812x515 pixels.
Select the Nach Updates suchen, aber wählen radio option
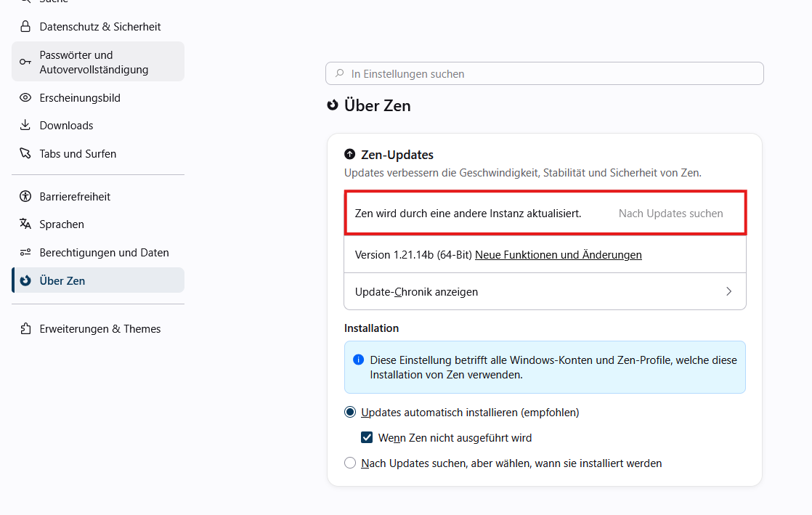point(350,463)
